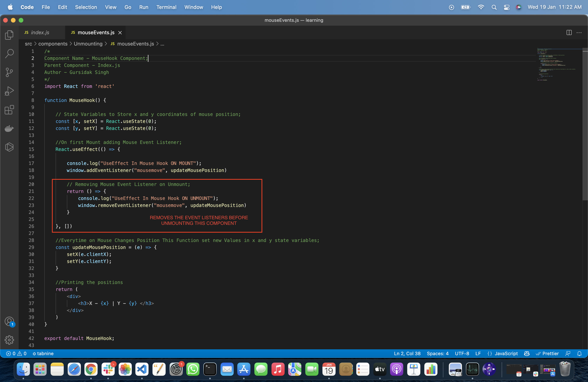The width and height of the screenshot is (588, 382).
Task: Open Terminal from the dock
Action: coord(210,369)
